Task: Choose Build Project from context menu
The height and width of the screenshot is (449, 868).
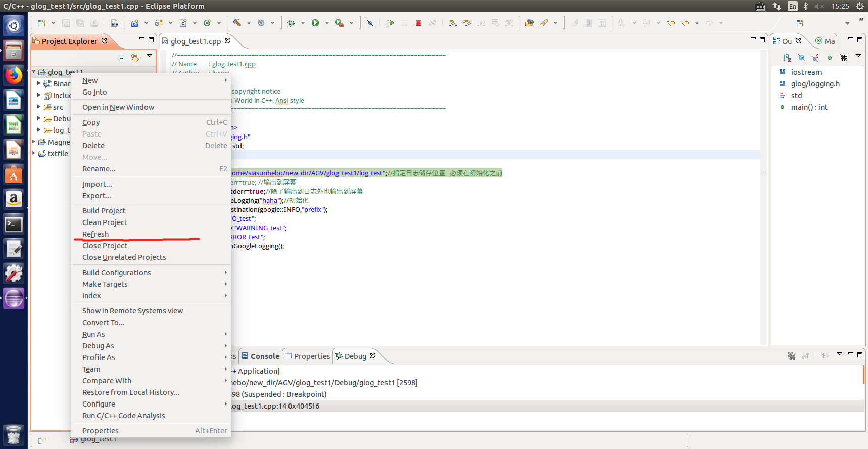Action: 151,211
